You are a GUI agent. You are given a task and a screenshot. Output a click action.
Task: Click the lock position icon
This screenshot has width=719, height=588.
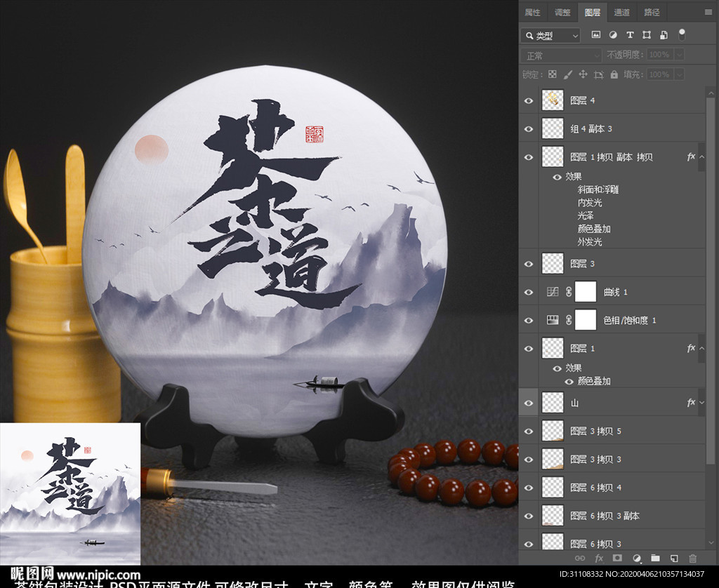pos(583,74)
